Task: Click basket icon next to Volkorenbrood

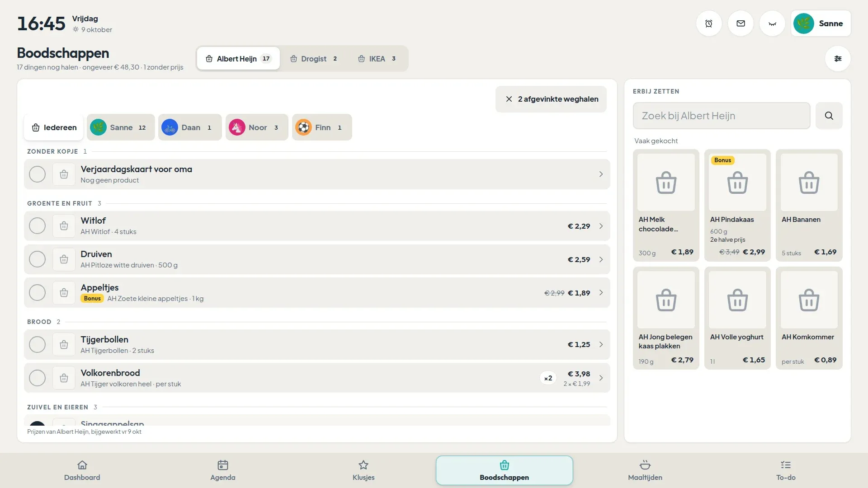Action: (x=64, y=378)
